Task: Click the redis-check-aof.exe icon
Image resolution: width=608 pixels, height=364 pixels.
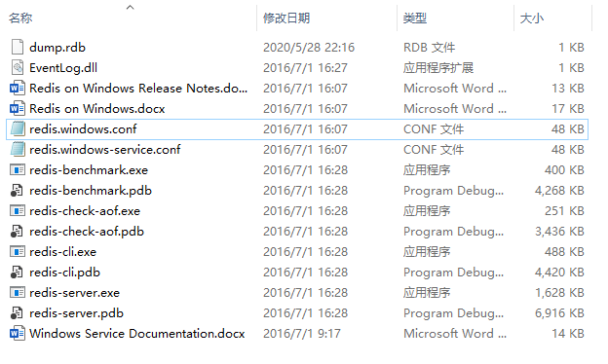Action: pyautogui.click(x=18, y=210)
